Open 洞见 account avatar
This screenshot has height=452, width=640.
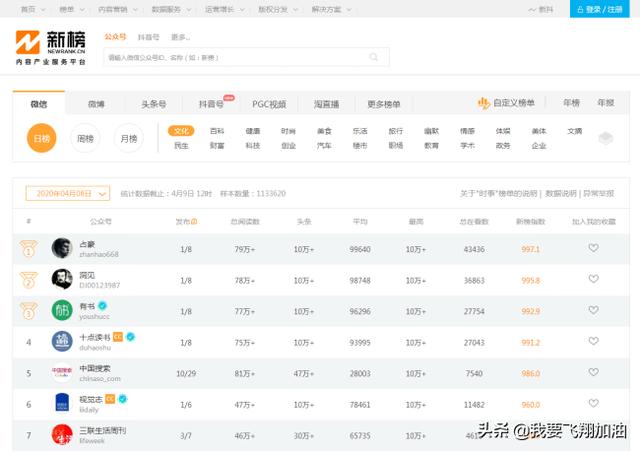[62, 279]
